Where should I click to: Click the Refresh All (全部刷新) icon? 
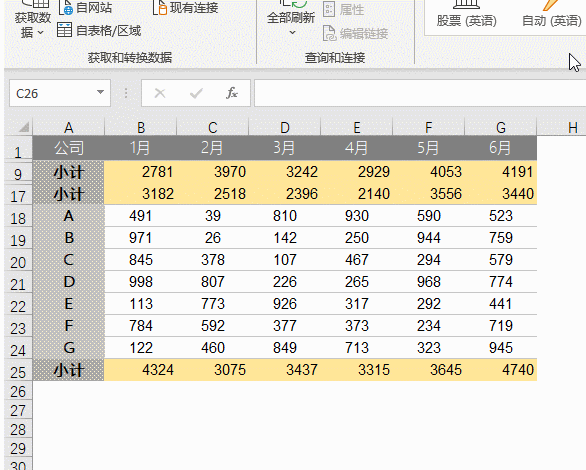point(293,4)
